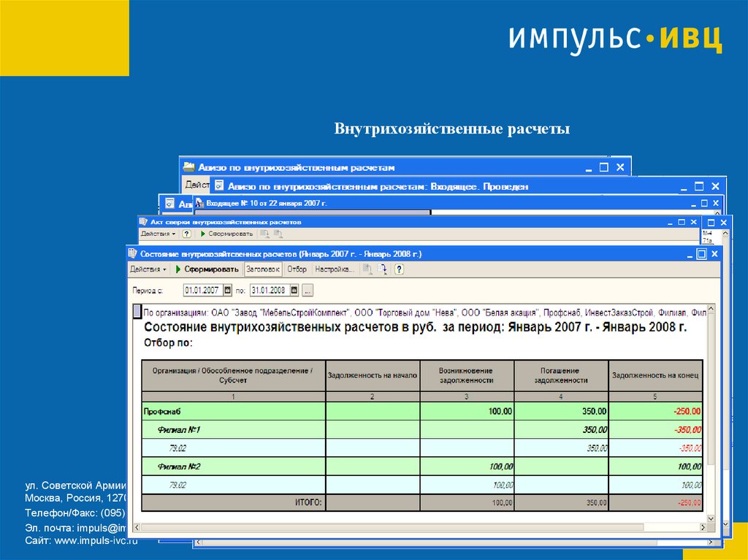The image size is (748, 560).
Task: Click column header Задолженность на конец
Action: click(655, 375)
